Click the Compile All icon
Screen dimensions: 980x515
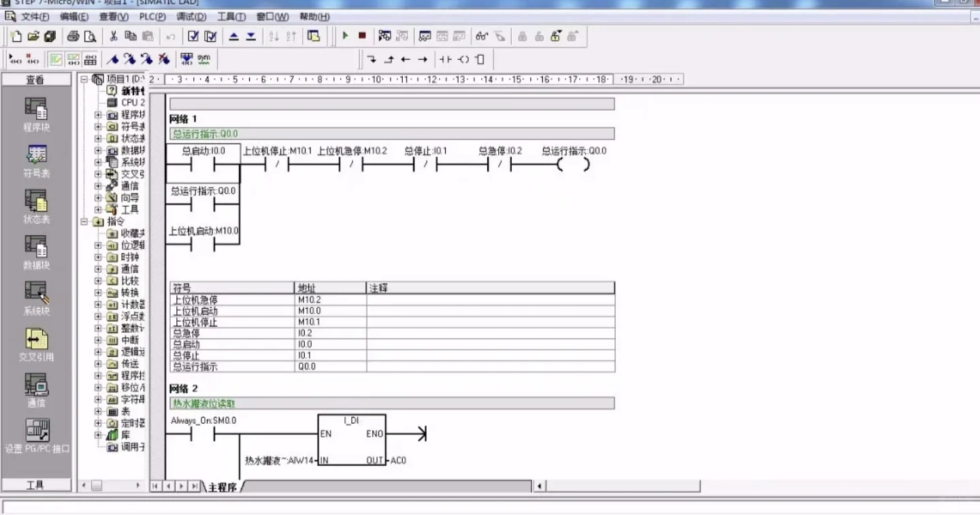210,37
